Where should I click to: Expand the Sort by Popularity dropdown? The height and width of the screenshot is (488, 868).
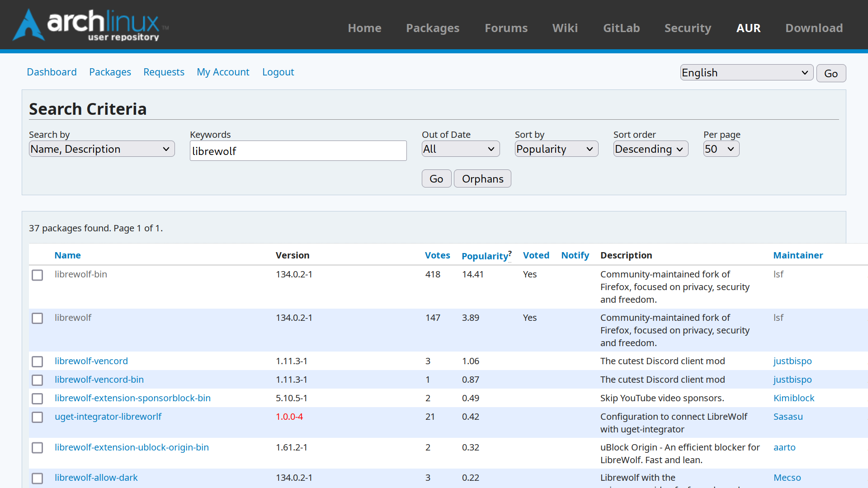pos(557,149)
